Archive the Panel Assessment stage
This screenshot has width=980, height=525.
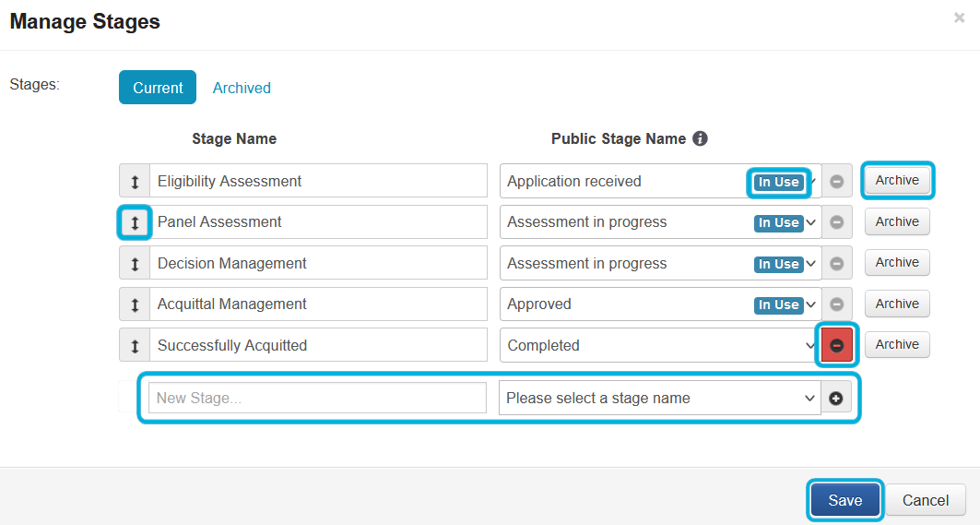pyautogui.click(x=897, y=222)
